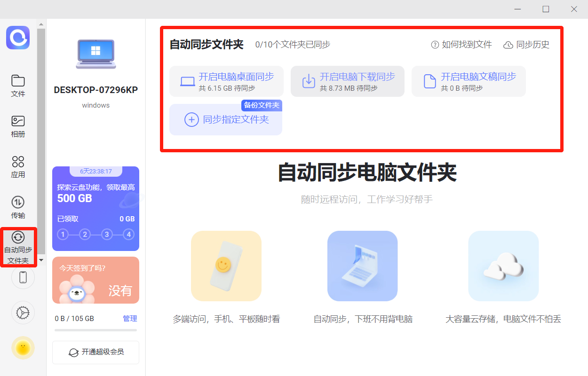Click the cloud drive app logo
Image resolution: width=588 pixels, height=376 pixels.
click(x=18, y=38)
